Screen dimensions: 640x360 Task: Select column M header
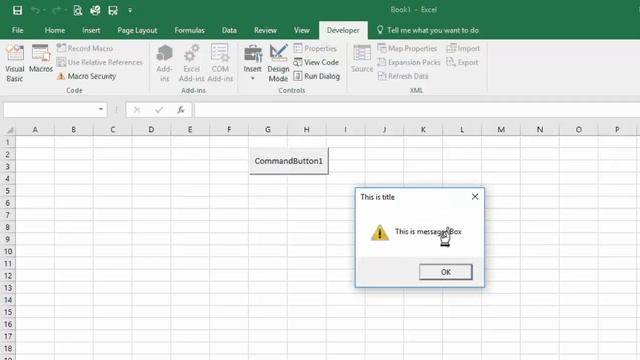tap(501, 130)
